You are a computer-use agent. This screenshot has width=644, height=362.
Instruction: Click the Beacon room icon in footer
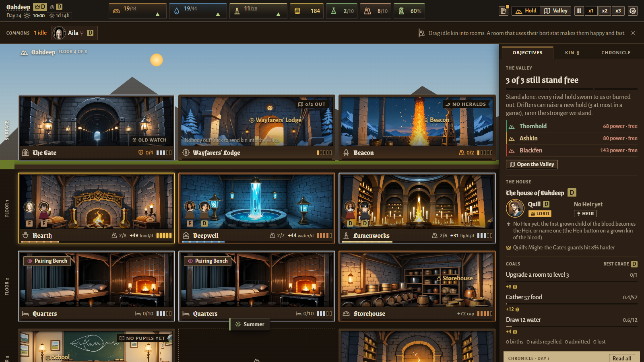tap(346, 153)
